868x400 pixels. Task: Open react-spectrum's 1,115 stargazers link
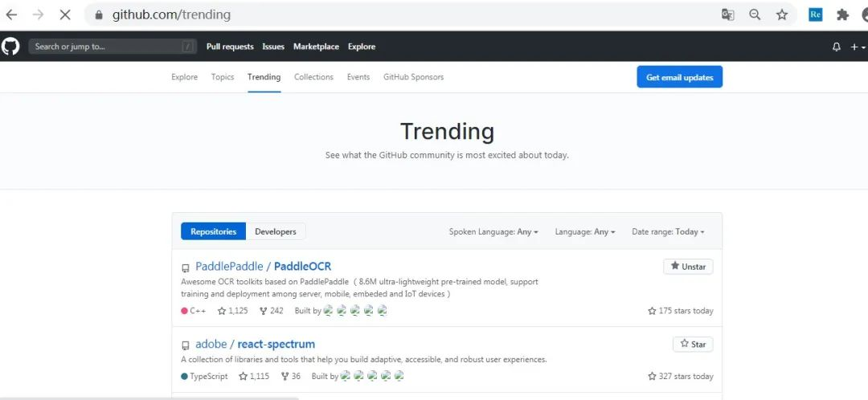pos(253,376)
